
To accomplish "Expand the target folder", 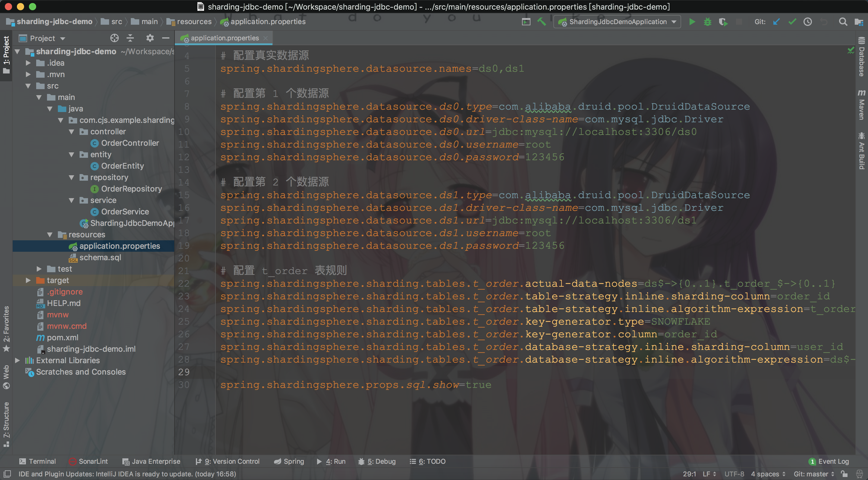I will tap(28, 280).
